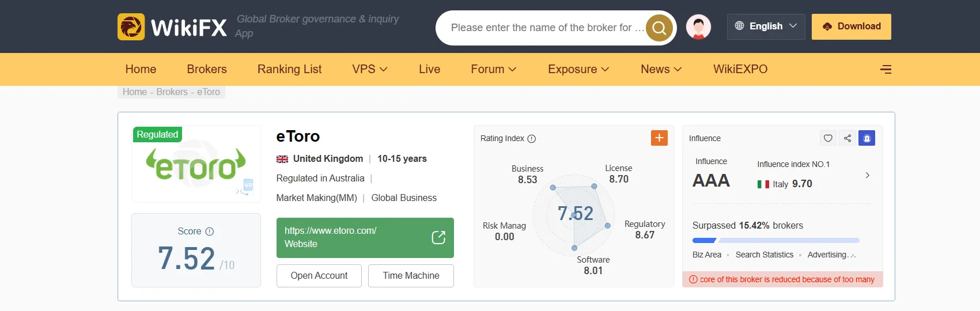980x311 pixels.
Task: Expand the Exposure menu
Action: pyautogui.click(x=578, y=69)
